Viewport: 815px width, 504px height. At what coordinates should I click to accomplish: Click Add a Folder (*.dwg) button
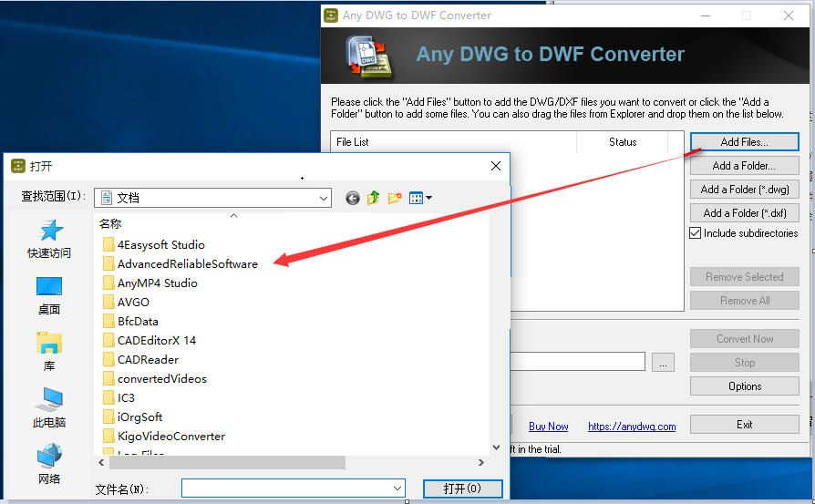(744, 190)
